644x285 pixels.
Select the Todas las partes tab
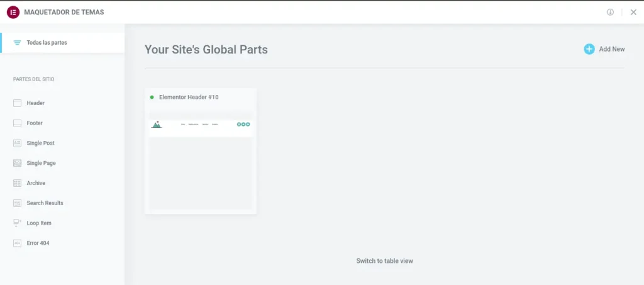coord(47,43)
